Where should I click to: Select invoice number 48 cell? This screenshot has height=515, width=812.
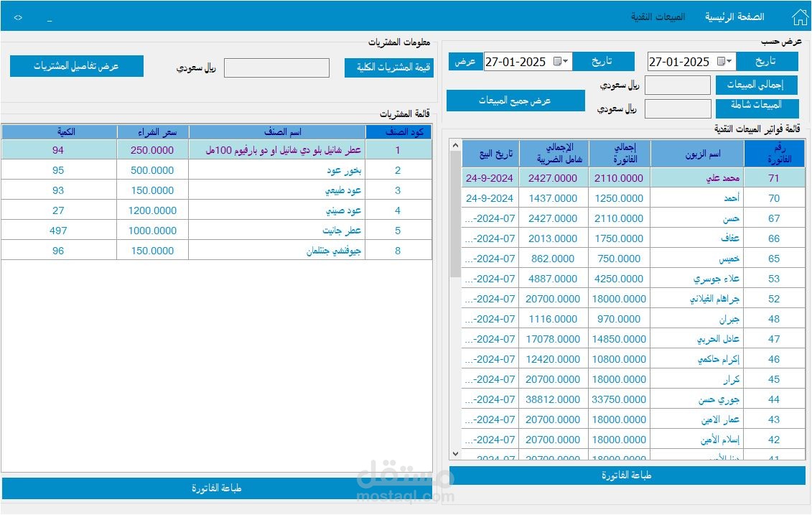(775, 319)
